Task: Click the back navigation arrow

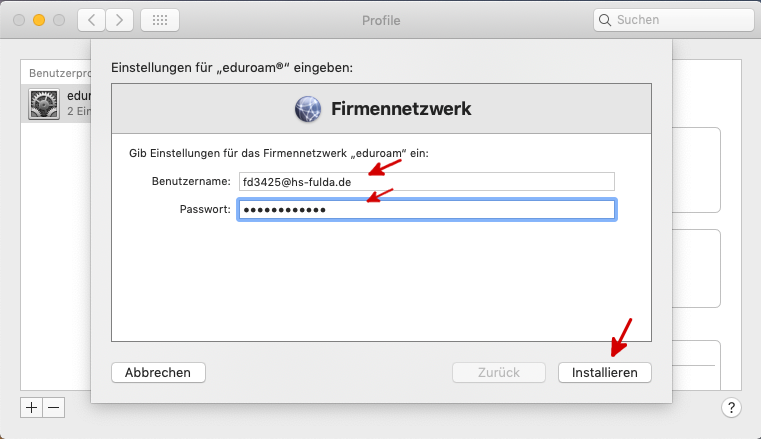Action: [91, 20]
